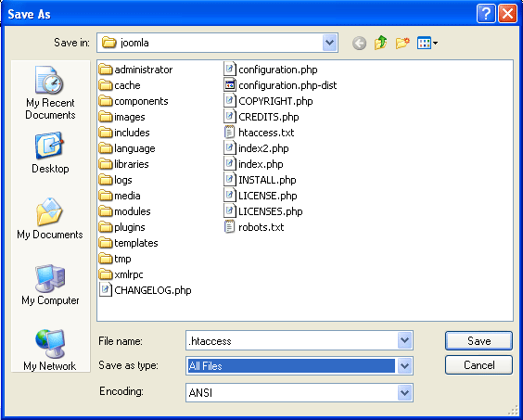Click the Save button
523x420 pixels.
478,340
